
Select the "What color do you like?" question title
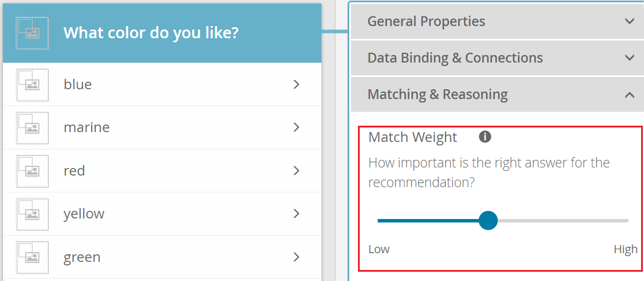click(x=151, y=33)
